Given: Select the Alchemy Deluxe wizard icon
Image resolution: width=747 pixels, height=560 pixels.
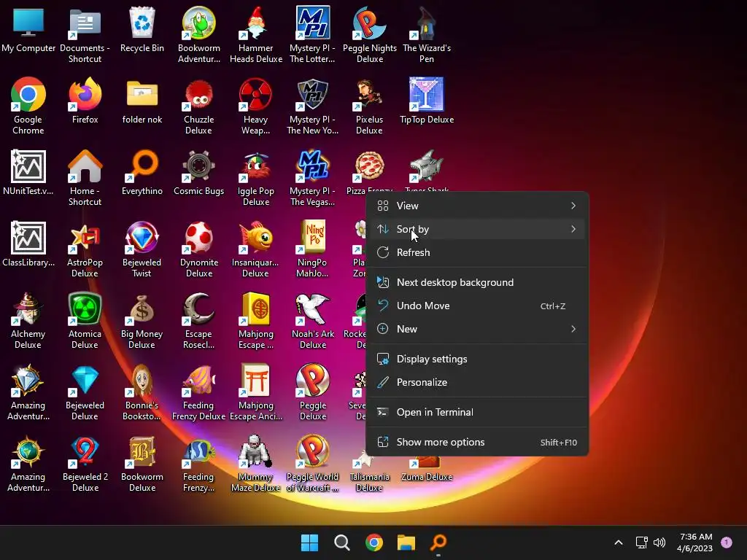Looking at the screenshot, I should tap(28, 320).
